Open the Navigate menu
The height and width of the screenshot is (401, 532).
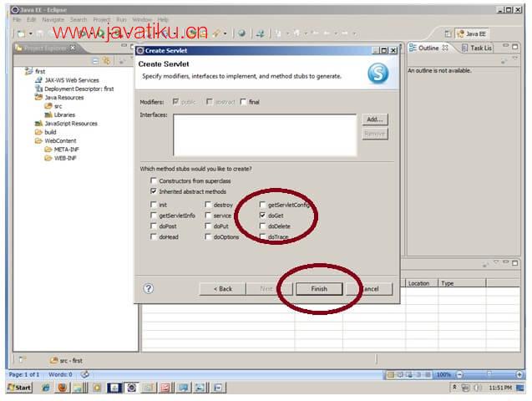click(x=53, y=19)
